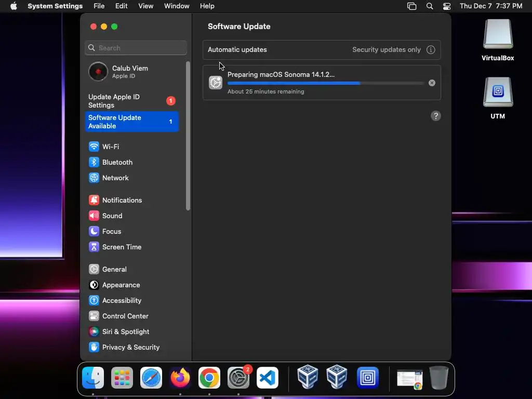Open the File menu
The height and width of the screenshot is (399, 532).
pyautogui.click(x=99, y=6)
